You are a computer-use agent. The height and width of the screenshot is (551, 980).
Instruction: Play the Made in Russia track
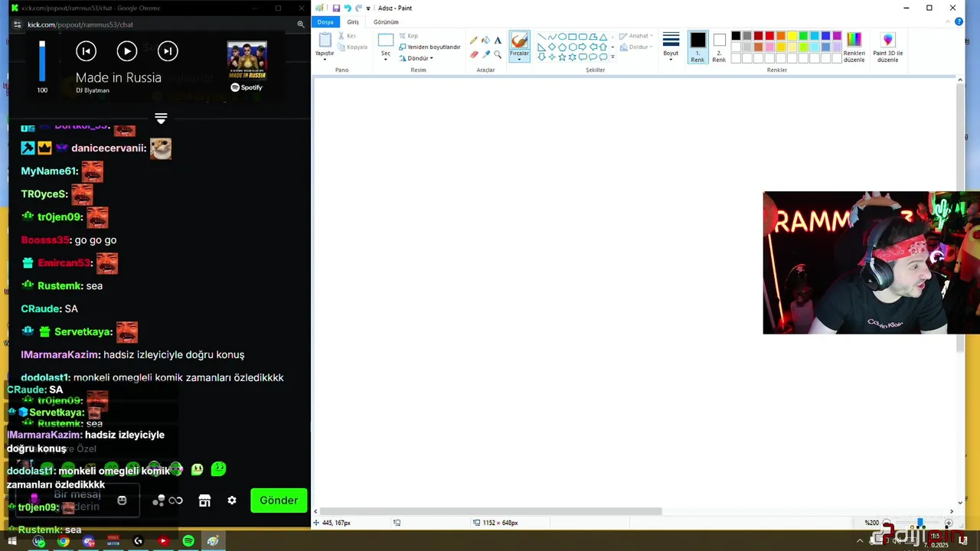point(127,51)
